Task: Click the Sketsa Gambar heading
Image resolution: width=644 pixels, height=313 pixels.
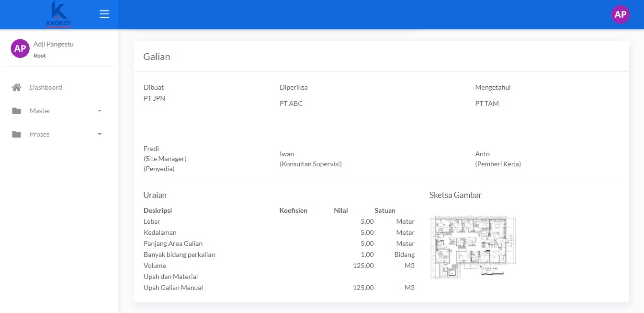Action: (455, 195)
